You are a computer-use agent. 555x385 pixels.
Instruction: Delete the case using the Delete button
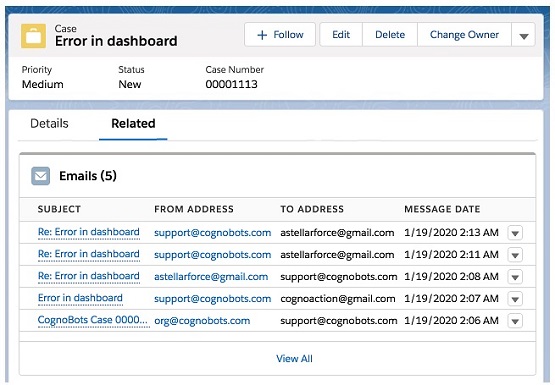(390, 35)
